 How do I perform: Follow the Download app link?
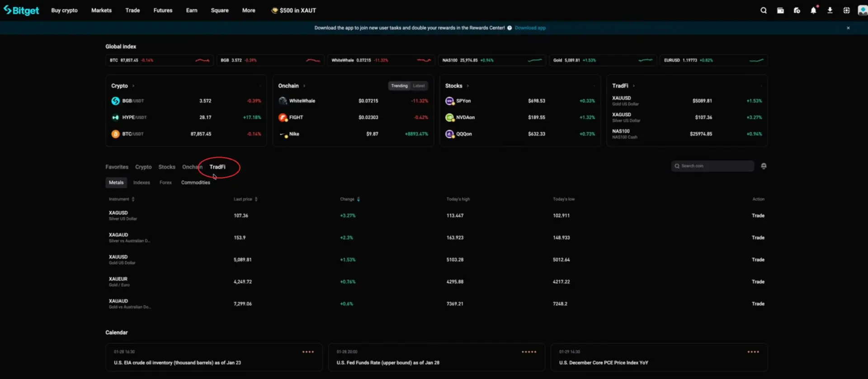point(530,28)
